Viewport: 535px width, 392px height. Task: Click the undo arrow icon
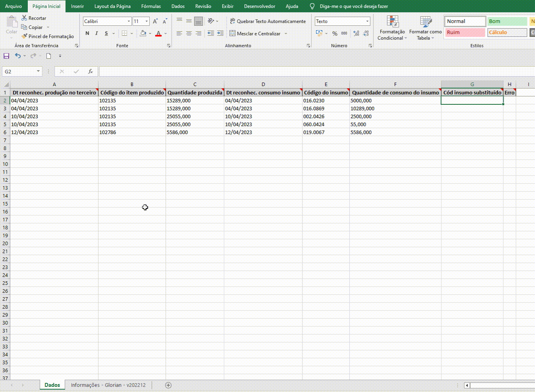point(18,56)
